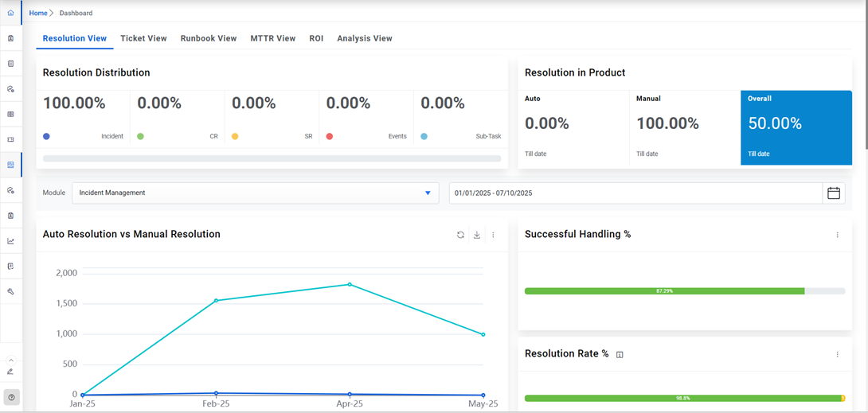Open the Successful Handling % options menu
Viewport: 868px width, 413px height.
[837, 235]
